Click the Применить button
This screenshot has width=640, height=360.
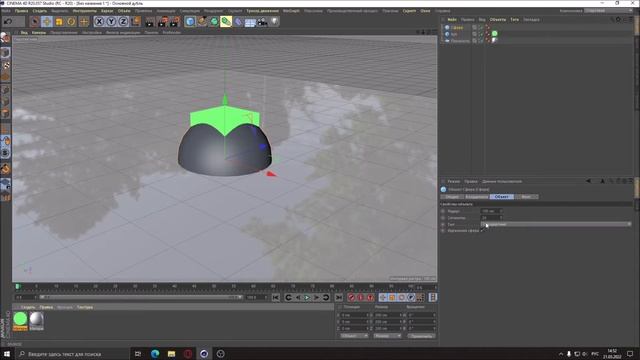[x=421, y=336]
